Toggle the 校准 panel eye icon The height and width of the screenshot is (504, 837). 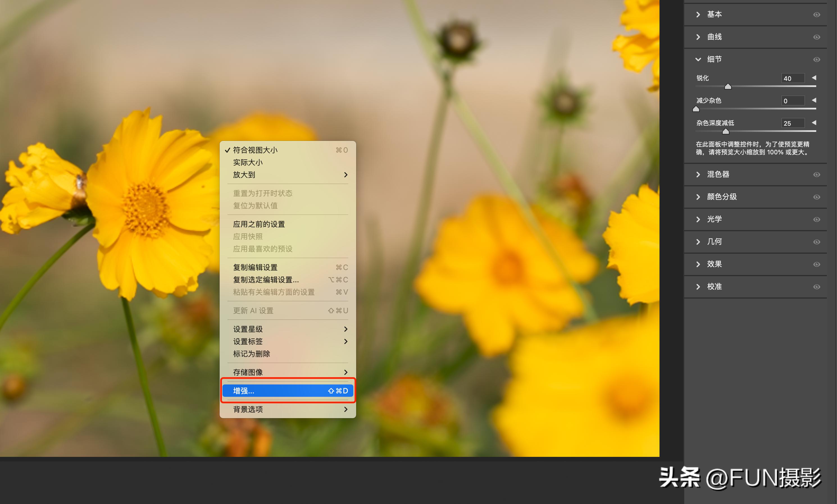pos(816,287)
